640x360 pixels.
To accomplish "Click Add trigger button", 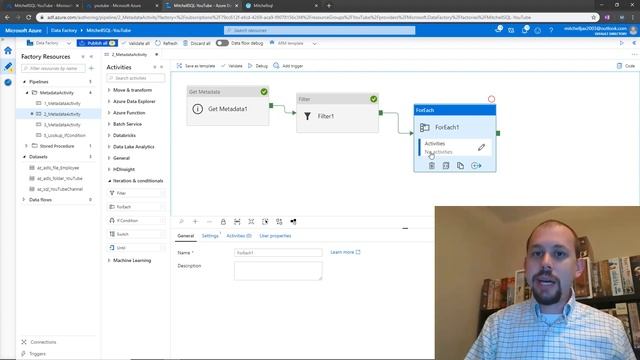I will [288, 66].
